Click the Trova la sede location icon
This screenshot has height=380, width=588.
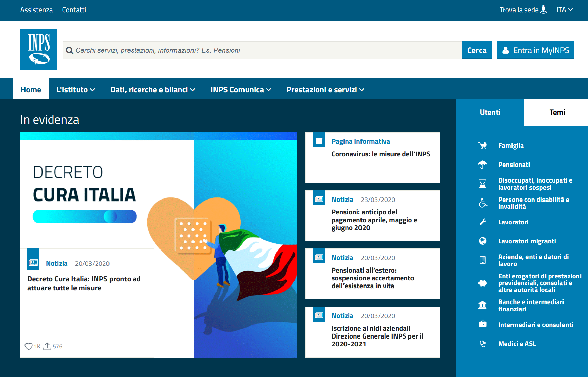pyautogui.click(x=544, y=10)
